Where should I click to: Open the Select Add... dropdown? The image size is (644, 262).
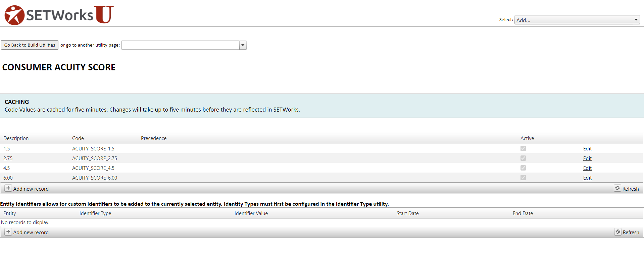[577, 20]
